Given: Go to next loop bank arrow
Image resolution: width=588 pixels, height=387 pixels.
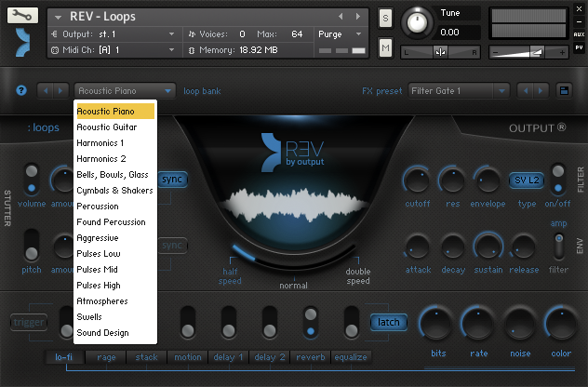Looking at the screenshot, I should [60, 91].
